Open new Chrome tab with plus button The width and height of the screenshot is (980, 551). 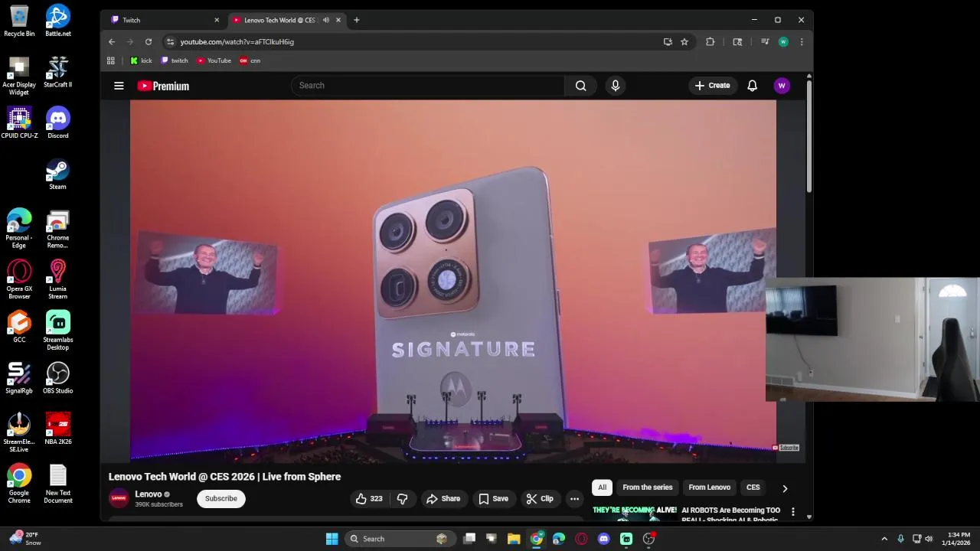click(356, 20)
